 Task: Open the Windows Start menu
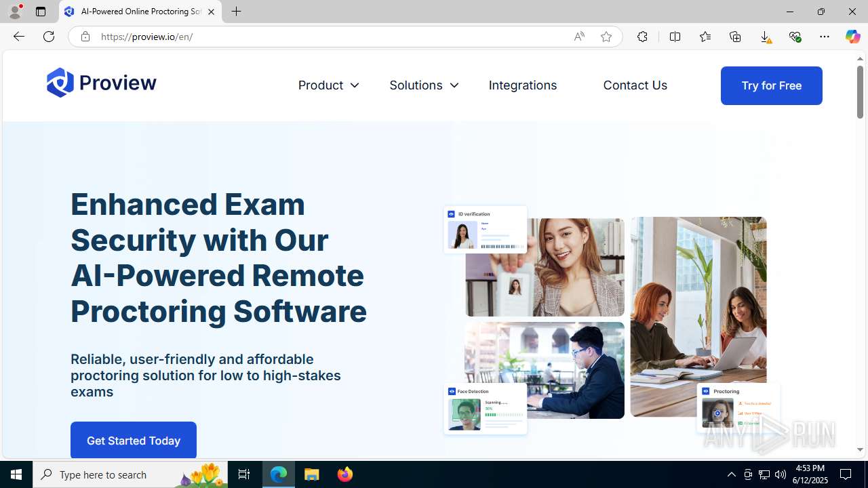coord(16,474)
